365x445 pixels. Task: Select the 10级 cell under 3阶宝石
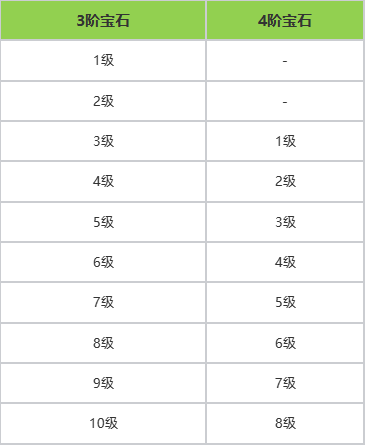tap(103, 423)
